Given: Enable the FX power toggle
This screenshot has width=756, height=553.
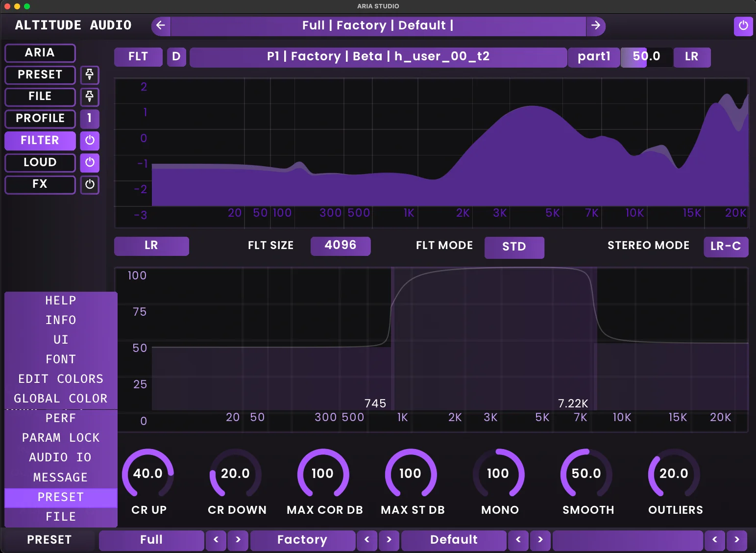Looking at the screenshot, I should 90,185.
